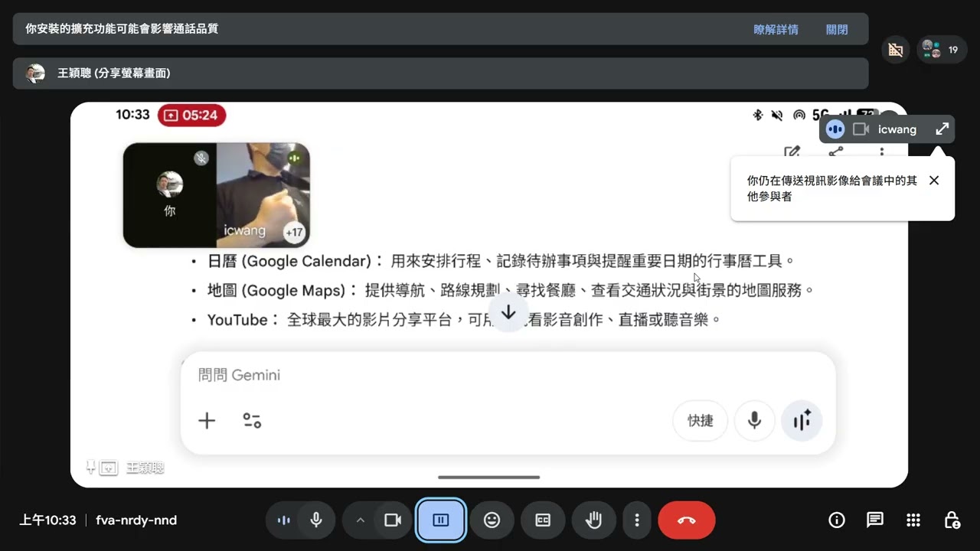Click the scroll-to-bottom down arrow button
Image resolution: width=980 pixels, height=551 pixels.
[x=508, y=312]
